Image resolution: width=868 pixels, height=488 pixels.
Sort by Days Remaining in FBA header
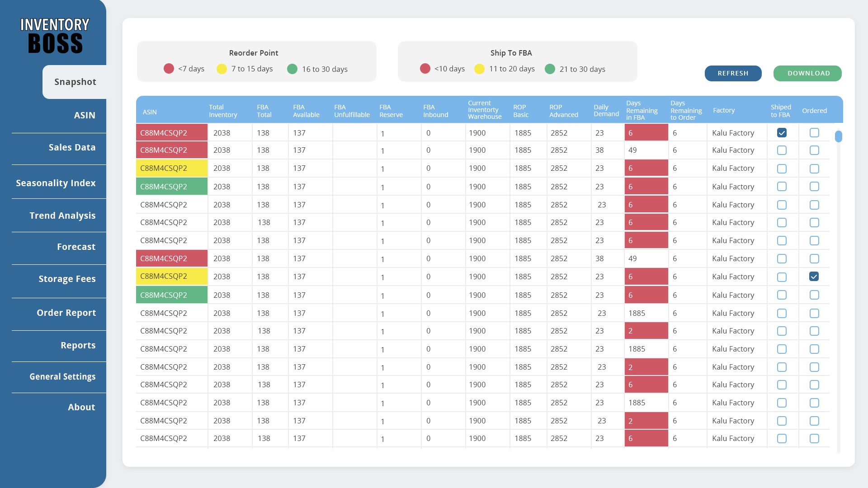point(641,110)
